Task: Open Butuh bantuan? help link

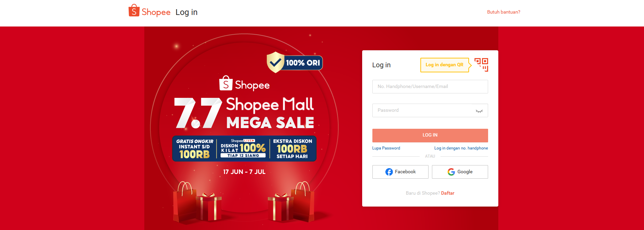Action: 503,12
